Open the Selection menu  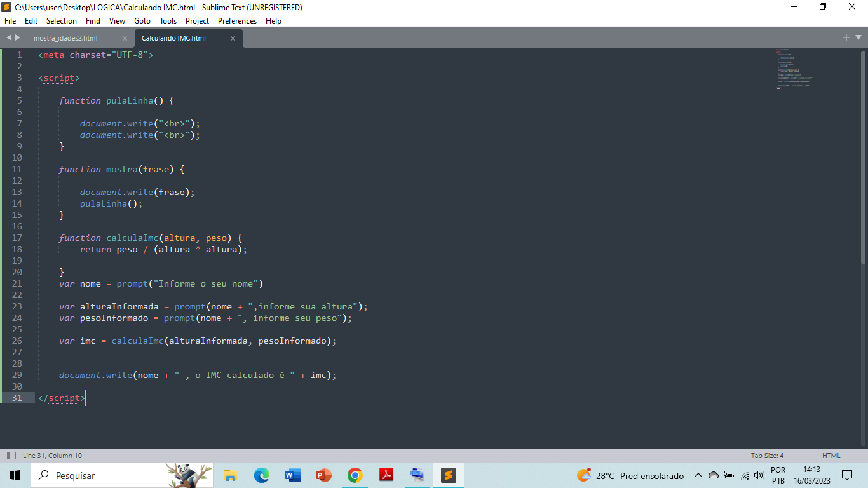click(x=62, y=21)
